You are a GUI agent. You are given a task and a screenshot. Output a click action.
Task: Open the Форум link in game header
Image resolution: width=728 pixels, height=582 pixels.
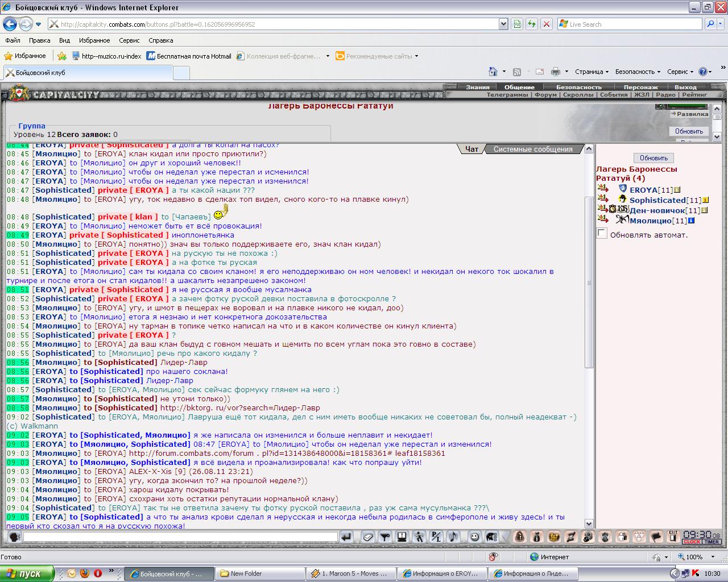click(x=545, y=95)
